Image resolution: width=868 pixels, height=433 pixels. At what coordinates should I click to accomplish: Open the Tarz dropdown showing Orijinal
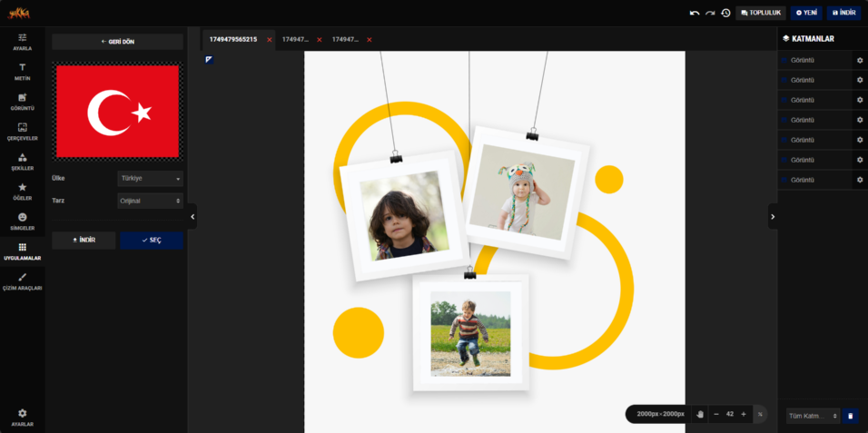[x=150, y=201]
